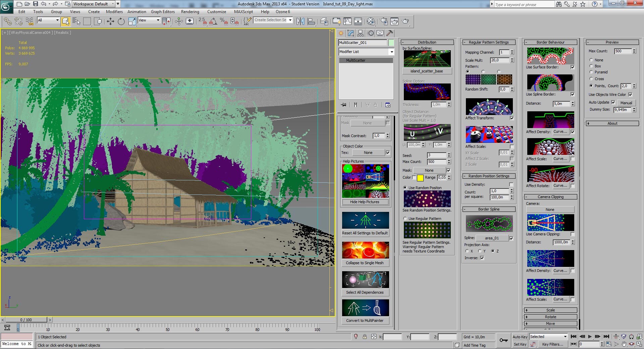Open the Modifier List dropdown
This screenshot has width=644, height=349.
(366, 52)
